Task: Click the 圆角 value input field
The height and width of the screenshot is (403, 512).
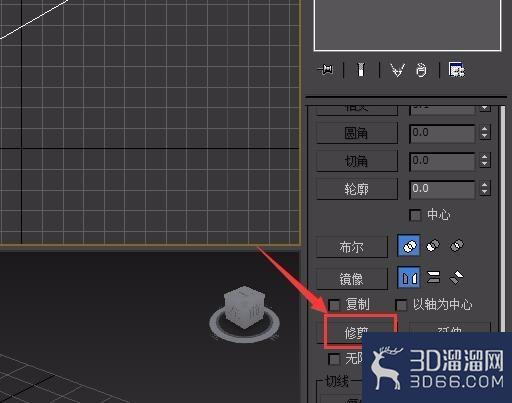Action: [x=442, y=133]
